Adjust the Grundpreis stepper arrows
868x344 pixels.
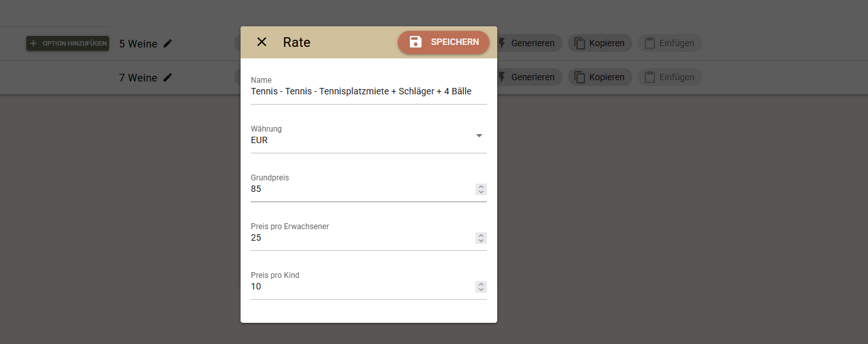tap(481, 189)
